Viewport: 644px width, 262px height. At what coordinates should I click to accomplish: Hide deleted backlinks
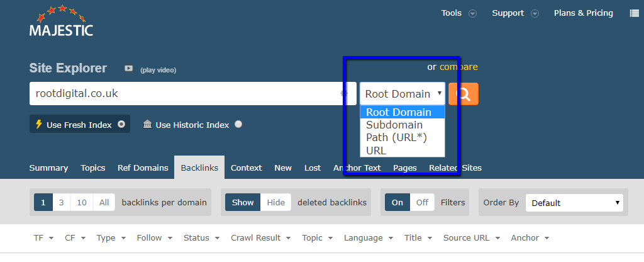coord(275,202)
